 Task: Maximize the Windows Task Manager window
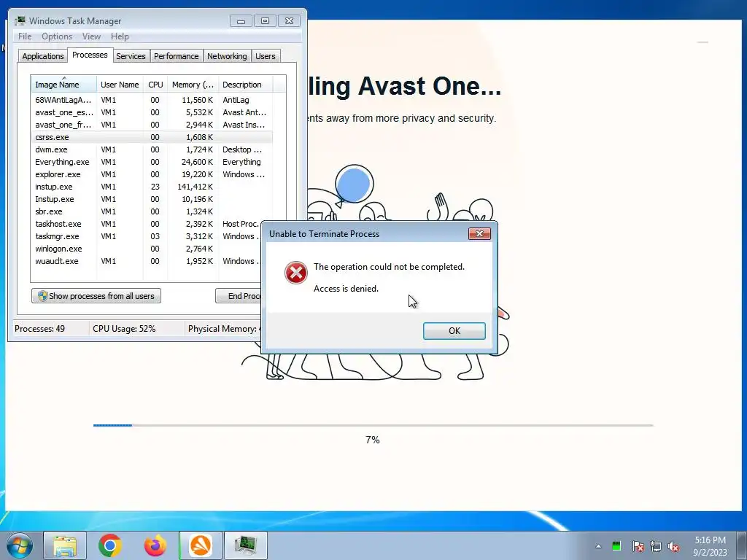[x=265, y=21]
